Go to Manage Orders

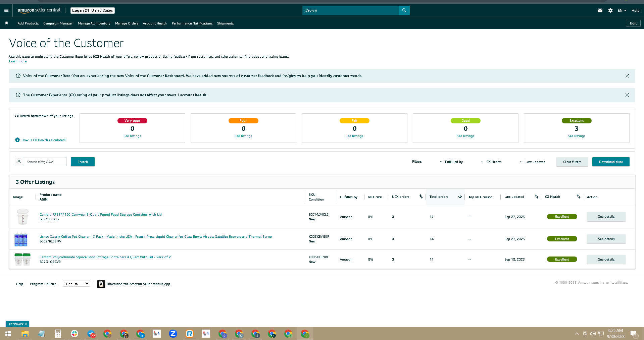127,23
